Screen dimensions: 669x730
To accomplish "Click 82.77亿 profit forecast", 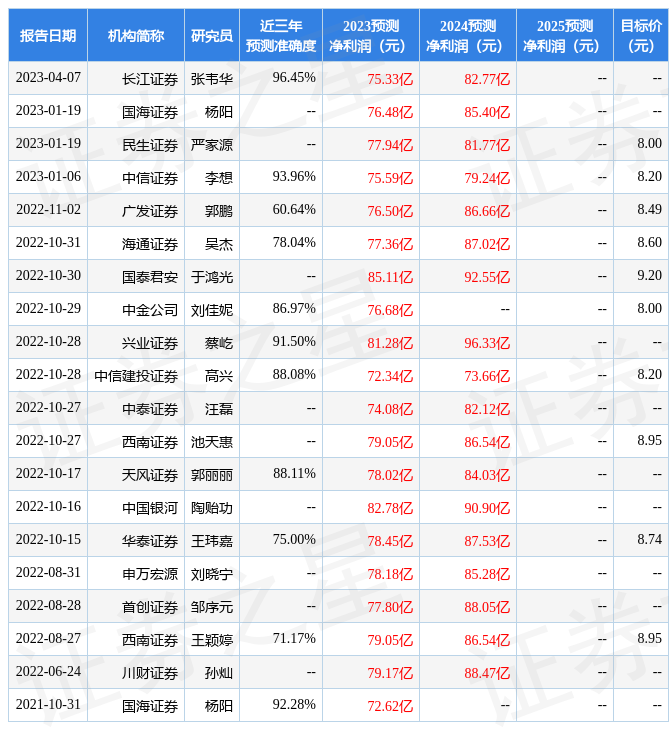I will click(487, 79).
